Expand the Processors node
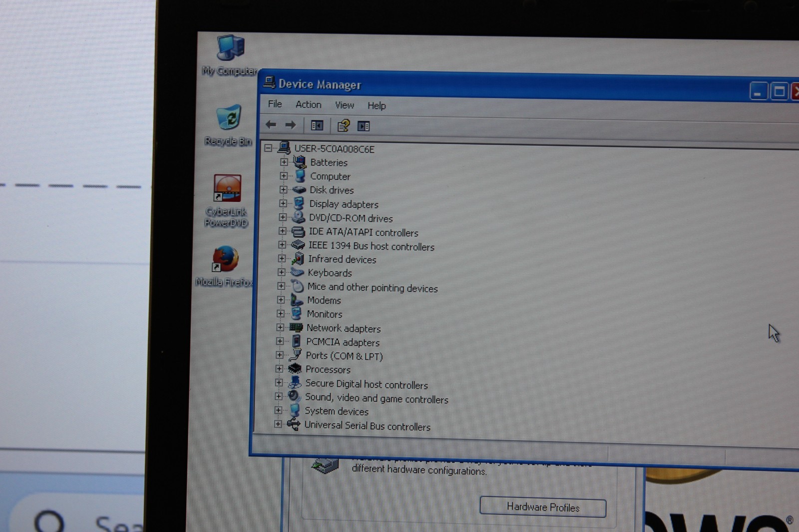Image resolution: width=799 pixels, height=532 pixels. click(x=279, y=369)
